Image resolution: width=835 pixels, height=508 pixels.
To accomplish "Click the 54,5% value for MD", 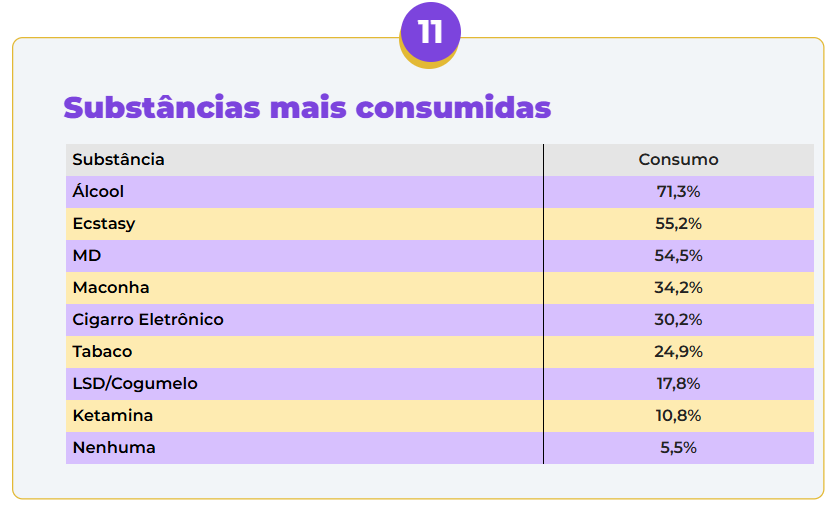I will (x=678, y=256).
